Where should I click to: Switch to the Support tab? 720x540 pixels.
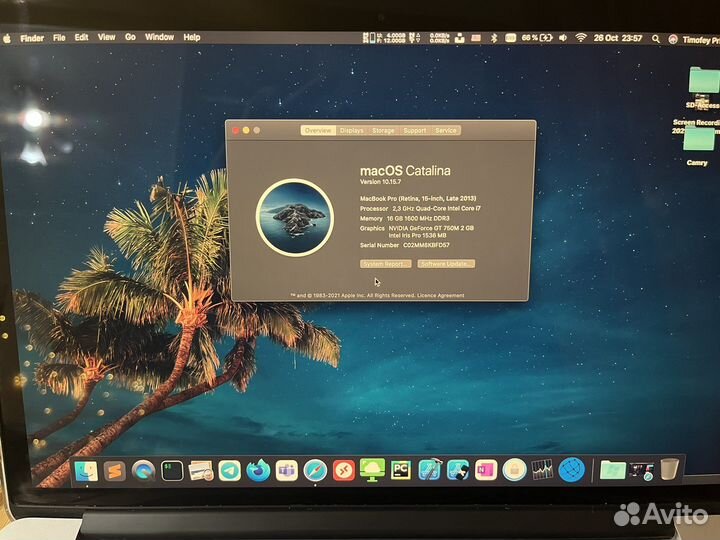pyautogui.click(x=415, y=130)
